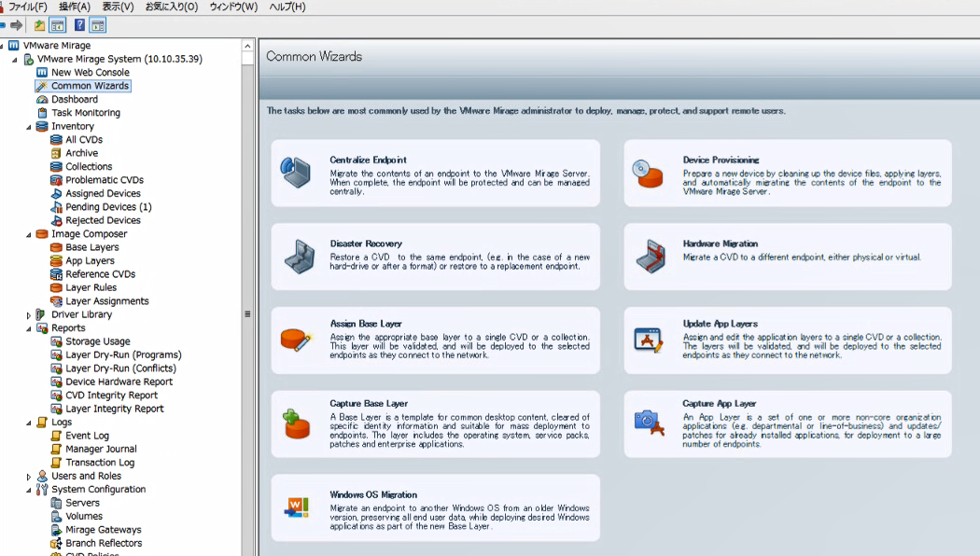The image size is (980, 556).
Task: Click the Disaster Recovery wizard icon
Action: pyautogui.click(x=300, y=257)
